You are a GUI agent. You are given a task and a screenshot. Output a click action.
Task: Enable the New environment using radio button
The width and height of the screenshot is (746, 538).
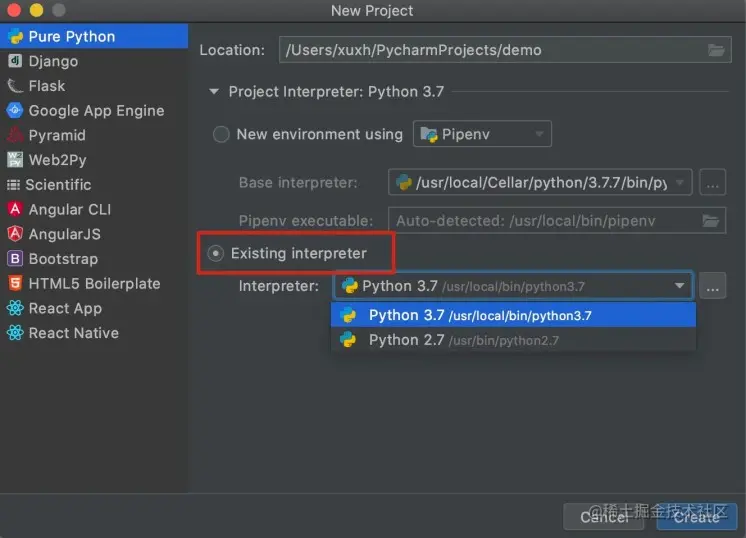[221, 134]
